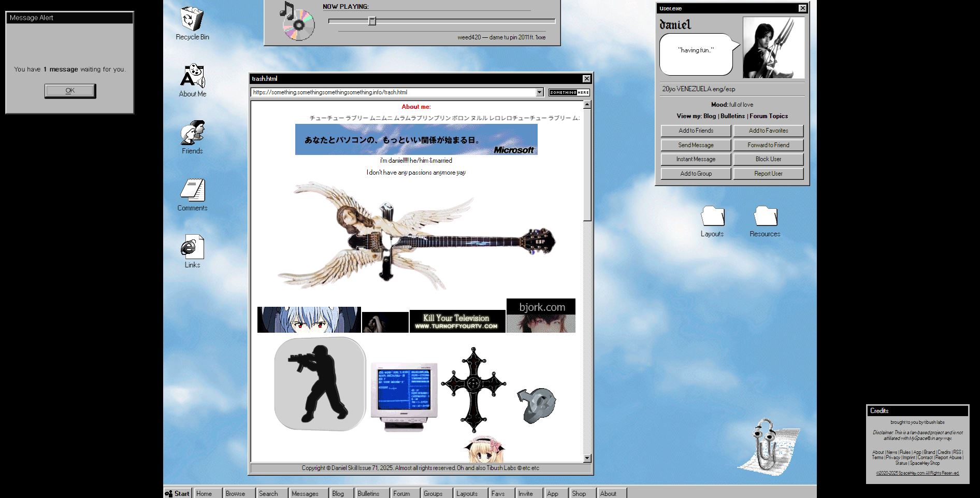Image resolution: width=980 pixels, height=498 pixels.
Task: Open the About Me desktop icon
Action: [x=192, y=80]
